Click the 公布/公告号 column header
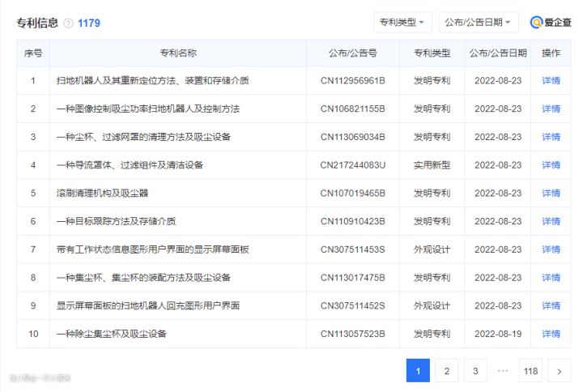This screenshot has width=583, height=392. coord(352,53)
